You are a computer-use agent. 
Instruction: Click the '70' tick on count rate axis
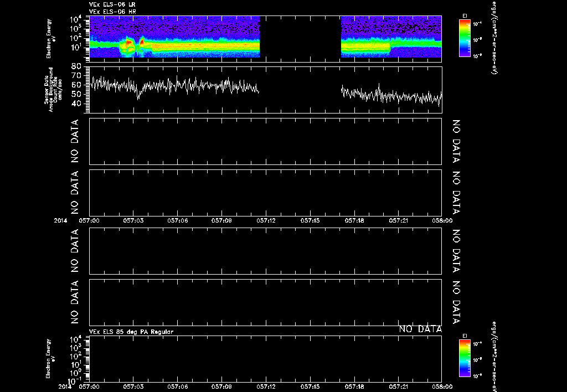76,76
